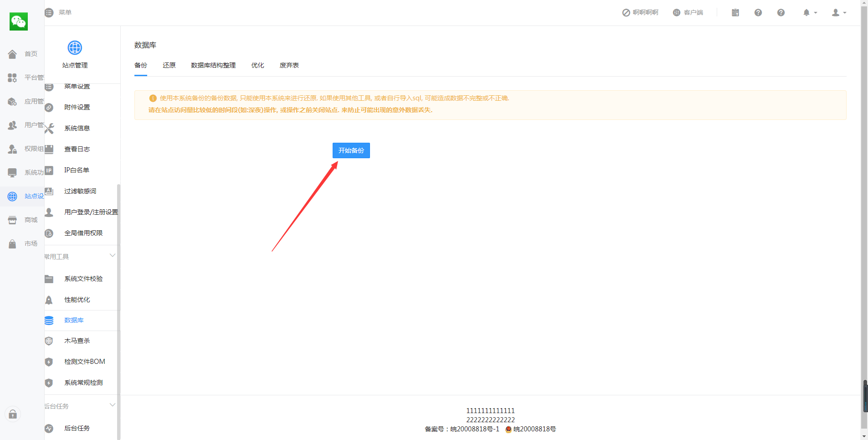
Task: Click the submenu panel scrollbar
Action: coord(119,312)
